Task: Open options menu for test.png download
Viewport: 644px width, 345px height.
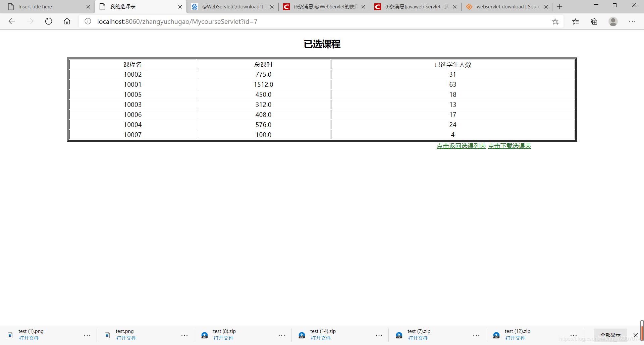Action: tap(184, 335)
